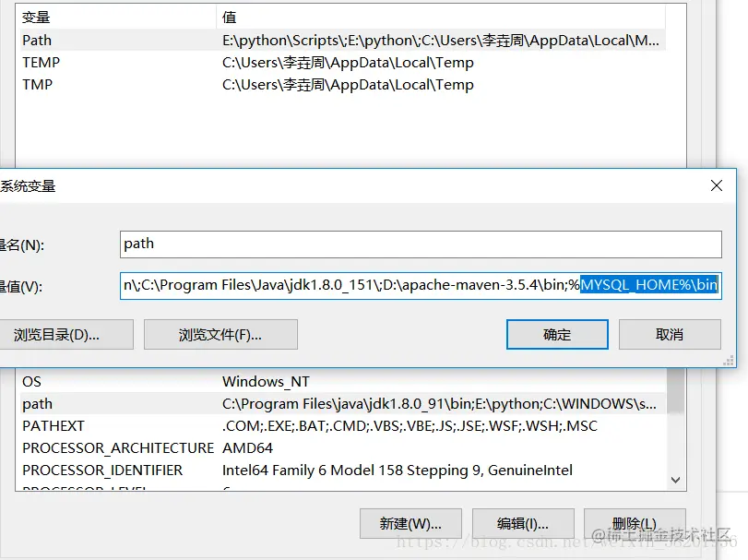Viewport: 748px width, 560px height.
Task: Click the 编辑(I)... button
Action: coord(523,524)
